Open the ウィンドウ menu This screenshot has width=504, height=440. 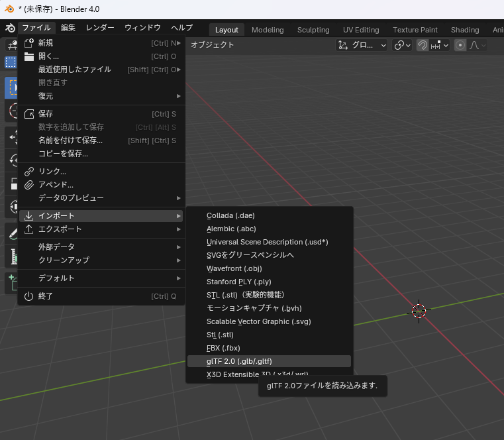click(x=142, y=28)
